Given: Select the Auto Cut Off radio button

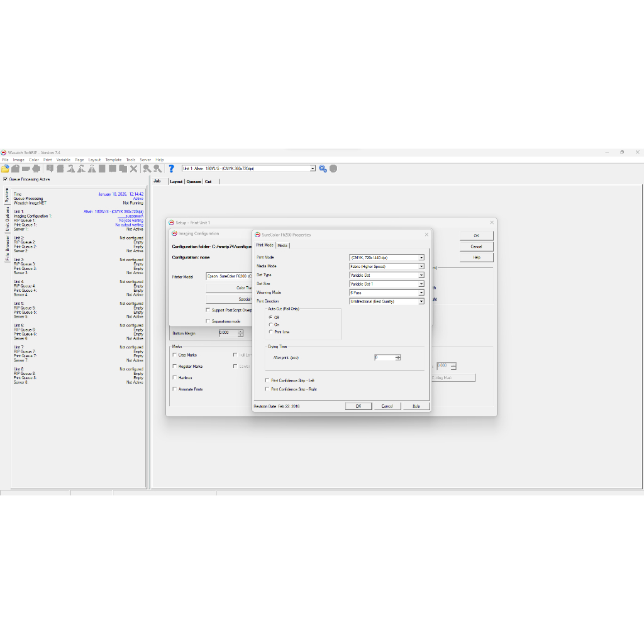Looking at the screenshot, I should point(270,317).
